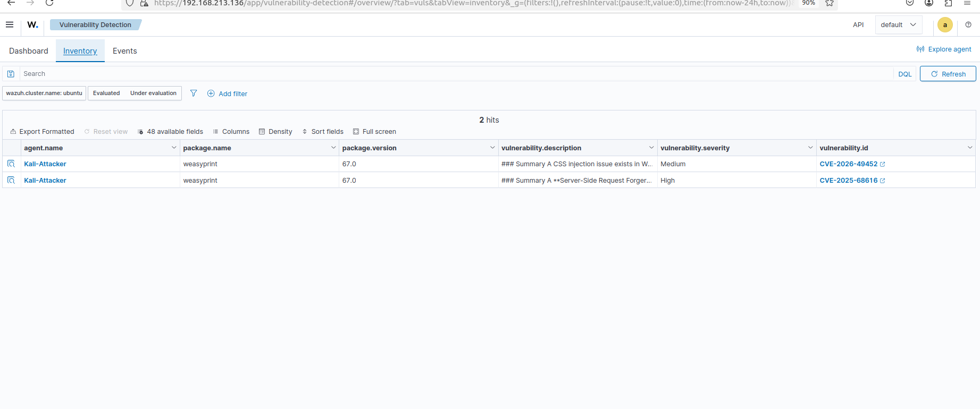Viewport: 980px width, 409px height.
Task: Bookmark page with star icon
Action: click(x=829, y=3)
